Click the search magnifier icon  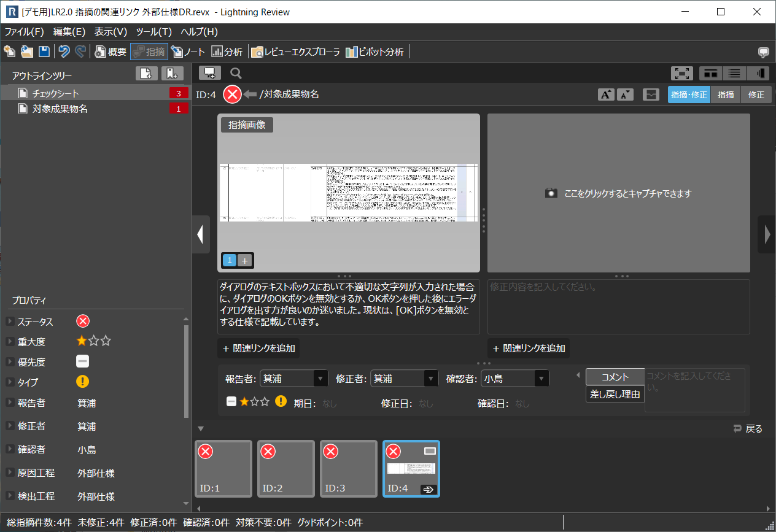click(x=236, y=74)
